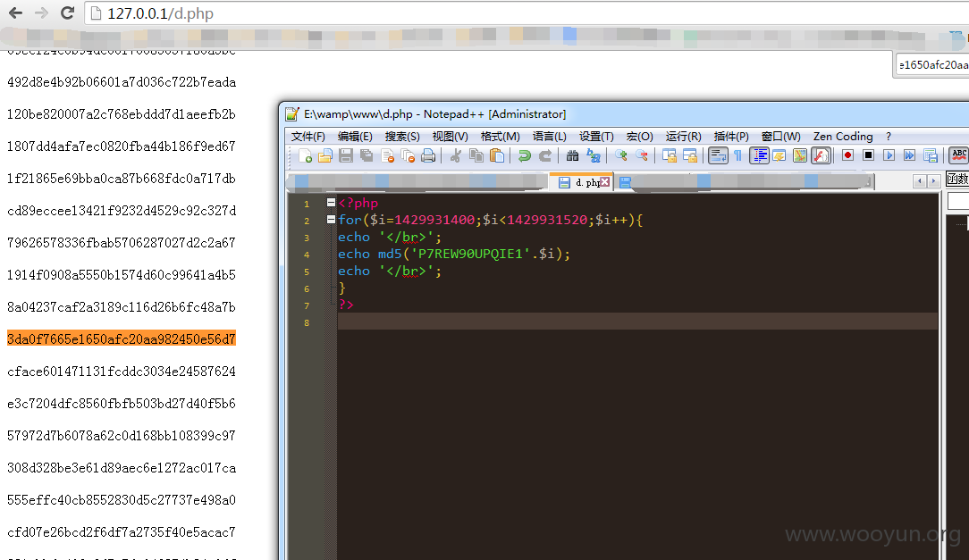The image size is (969, 560).
Task: Click the Sync vertical scrolling icon
Action: tap(670, 155)
